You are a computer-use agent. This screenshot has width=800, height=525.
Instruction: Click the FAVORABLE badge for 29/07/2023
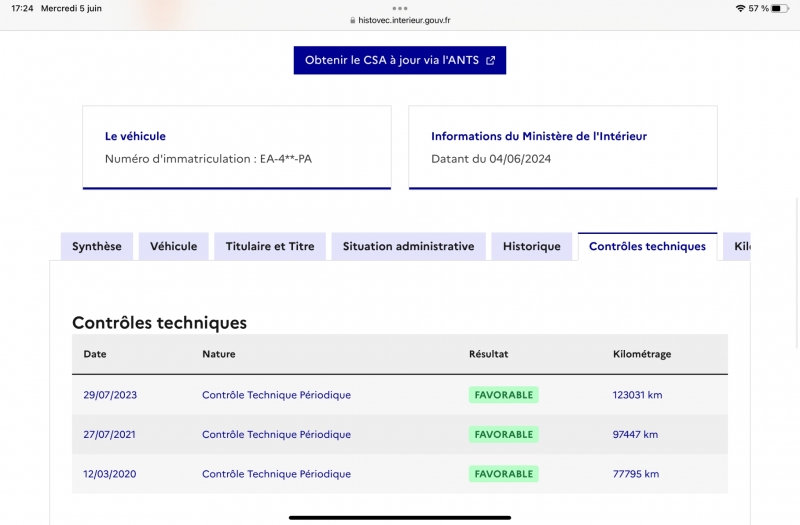click(504, 395)
